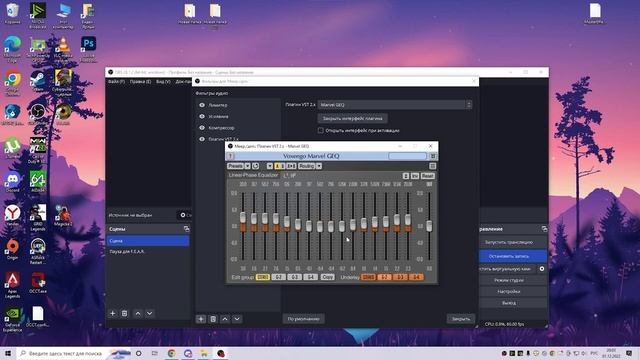640x360 pixels.
Task: Open the VST 2.x plugin selection combo box
Action: click(x=395, y=105)
